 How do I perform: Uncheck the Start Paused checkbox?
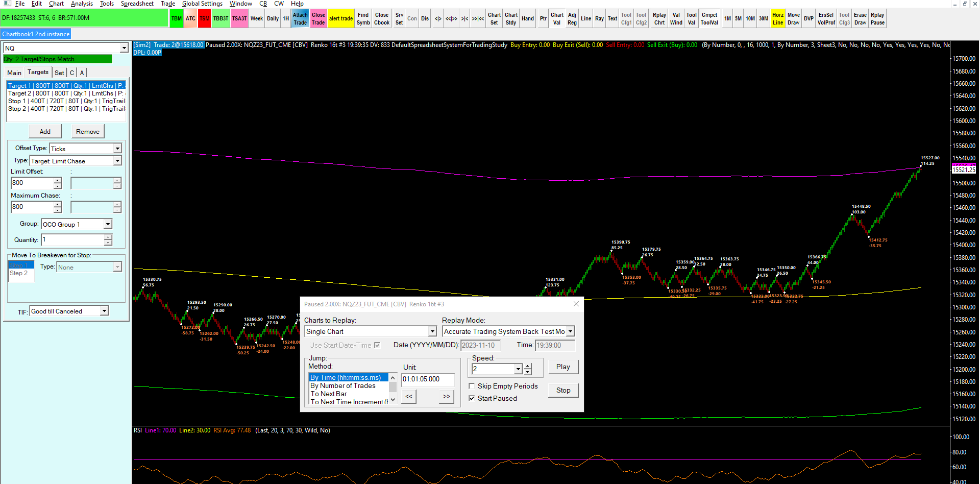point(472,399)
